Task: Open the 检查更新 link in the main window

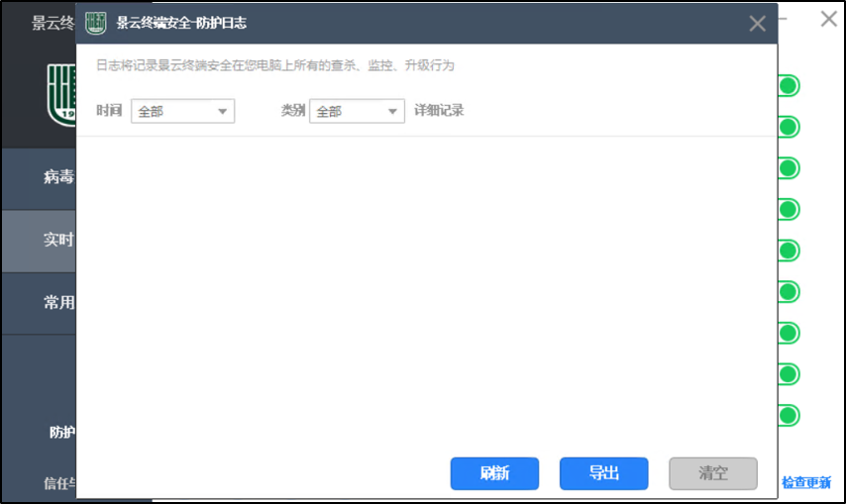Action: point(806,482)
